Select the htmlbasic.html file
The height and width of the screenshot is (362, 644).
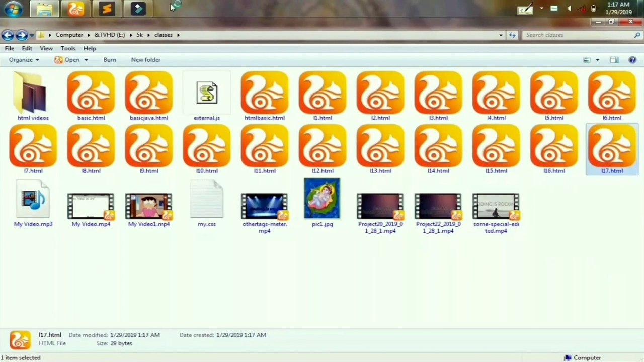pos(265,97)
